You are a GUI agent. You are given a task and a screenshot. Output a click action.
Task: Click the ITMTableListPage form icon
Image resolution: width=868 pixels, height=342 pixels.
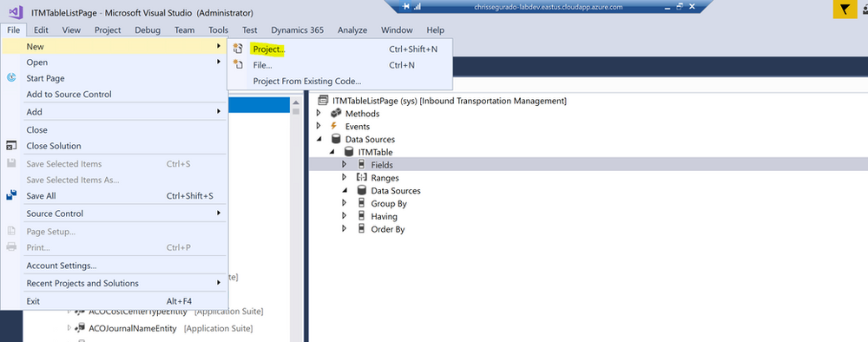click(x=323, y=100)
